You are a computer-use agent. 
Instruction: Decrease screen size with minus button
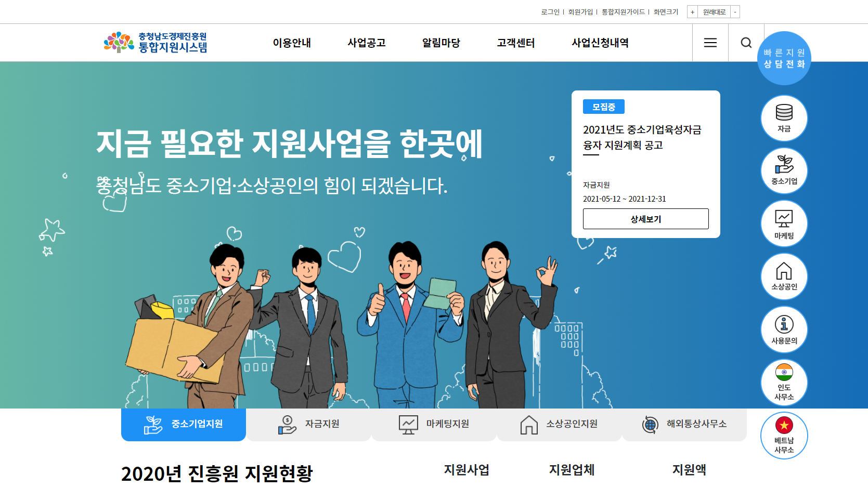(x=735, y=12)
